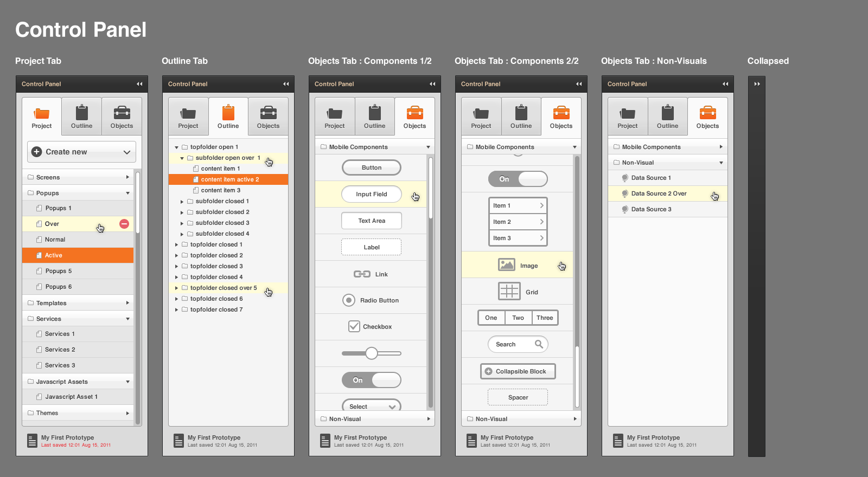
Task: Collapse the panel under the Outline Tab heading
Action: click(x=286, y=84)
